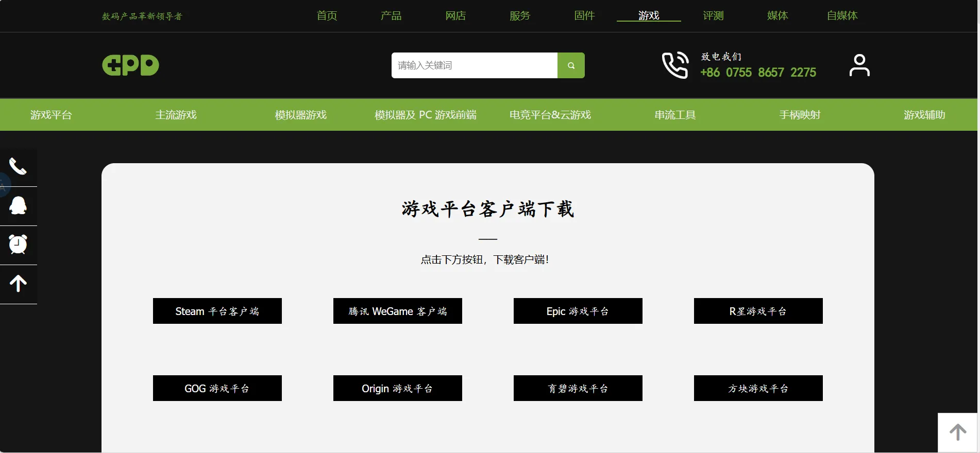Switch to the 模拟器游戏 tab
The image size is (980, 453).
(300, 115)
